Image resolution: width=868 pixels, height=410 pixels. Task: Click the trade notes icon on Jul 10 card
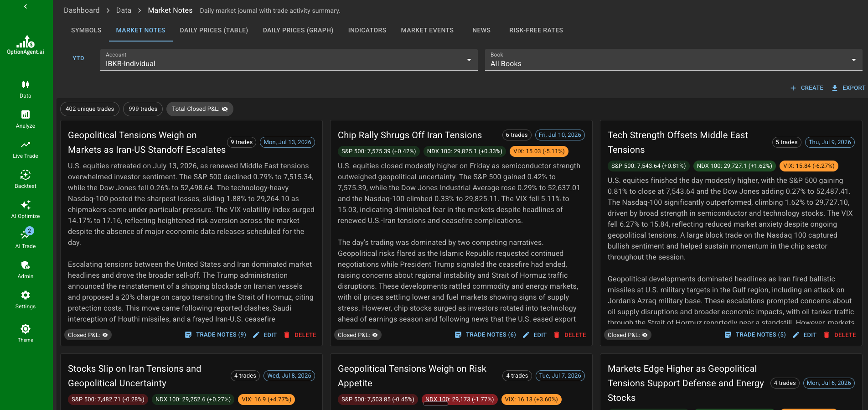(x=458, y=335)
